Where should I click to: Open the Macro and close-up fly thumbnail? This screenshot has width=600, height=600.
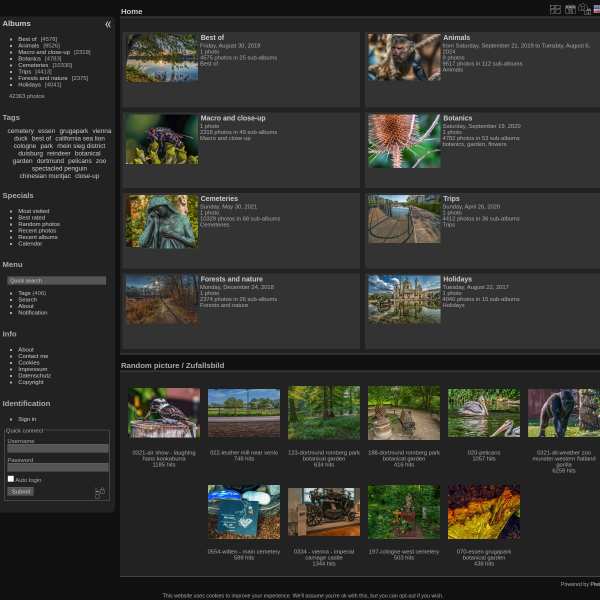point(162,140)
